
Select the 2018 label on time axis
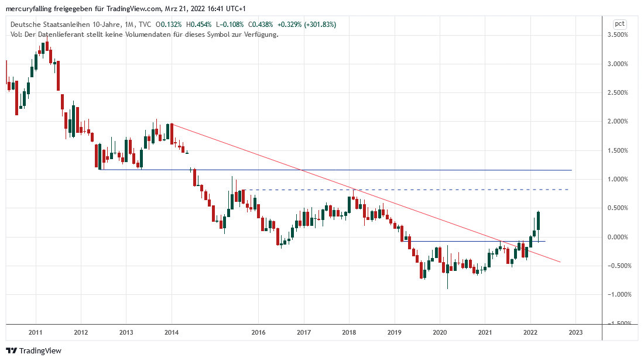(349, 332)
